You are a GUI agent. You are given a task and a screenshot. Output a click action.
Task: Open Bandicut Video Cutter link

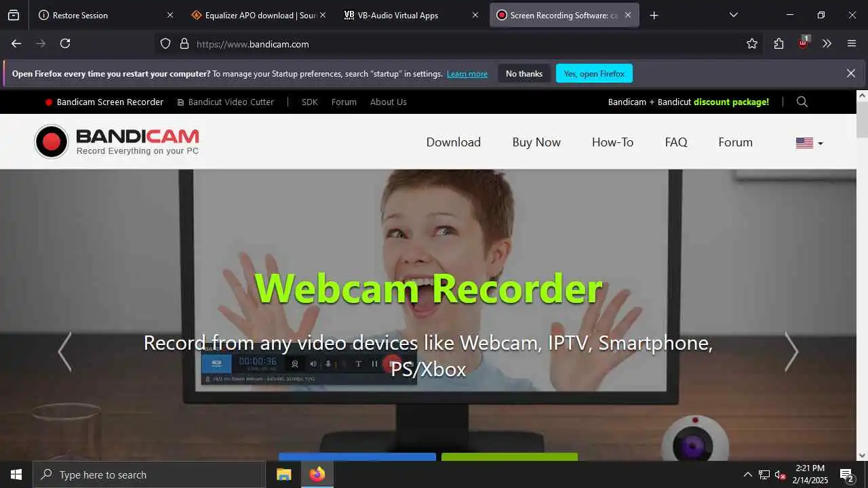tap(226, 102)
